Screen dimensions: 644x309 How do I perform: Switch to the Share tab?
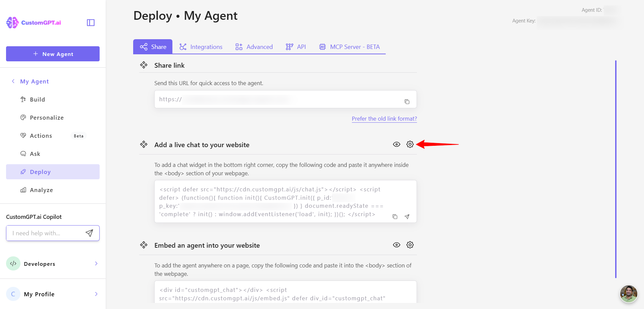pos(153,47)
